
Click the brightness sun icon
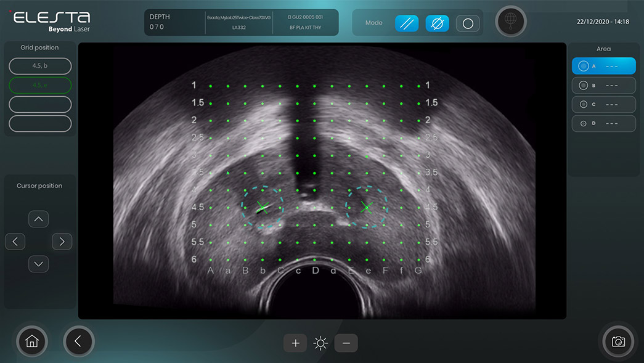point(320,343)
